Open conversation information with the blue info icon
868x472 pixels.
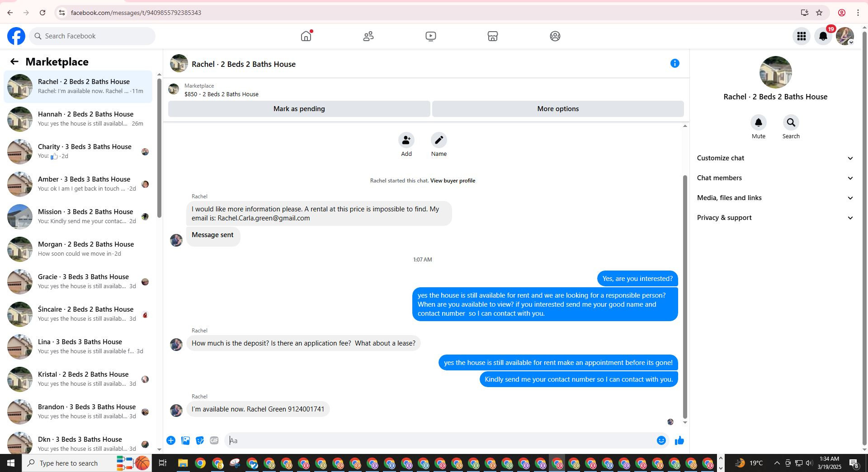(x=675, y=64)
